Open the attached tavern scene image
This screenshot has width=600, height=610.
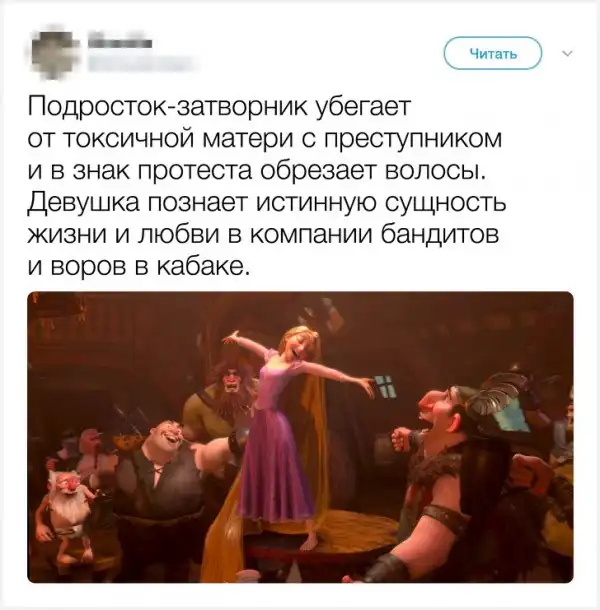[x=300, y=437]
